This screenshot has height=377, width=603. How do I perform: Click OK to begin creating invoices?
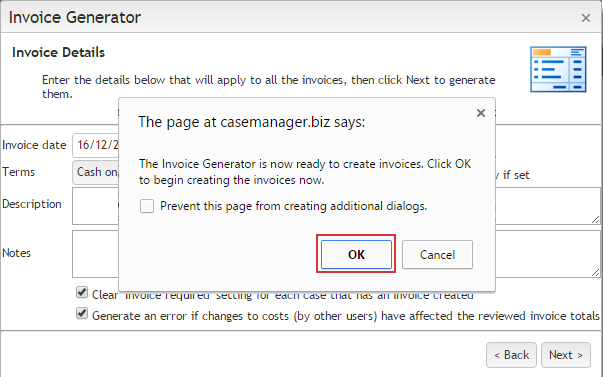356,254
